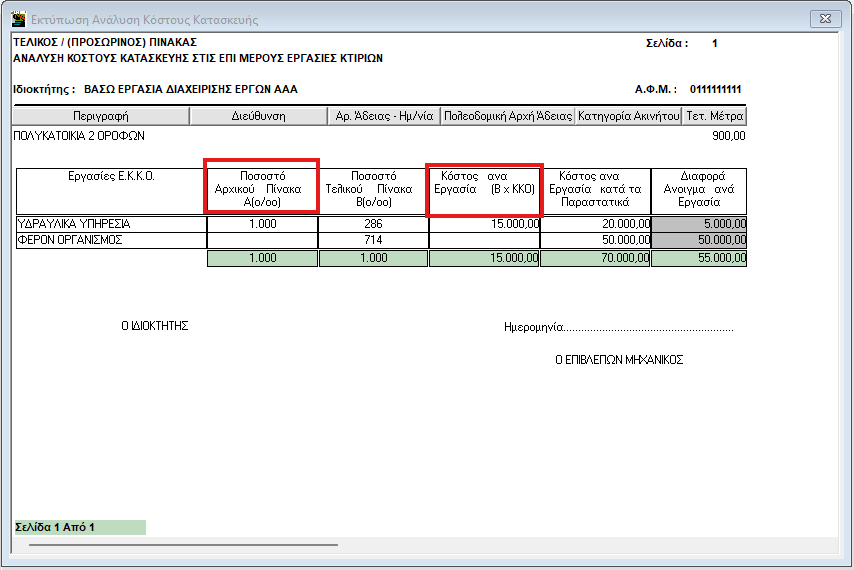Select the Αρ. Άδειας - Ημ/νία header
This screenshot has height=570, width=854.
click(383, 116)
